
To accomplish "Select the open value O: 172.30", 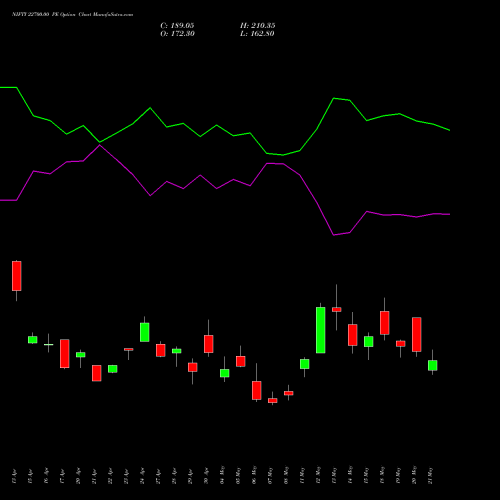I will tap(177, 34).
